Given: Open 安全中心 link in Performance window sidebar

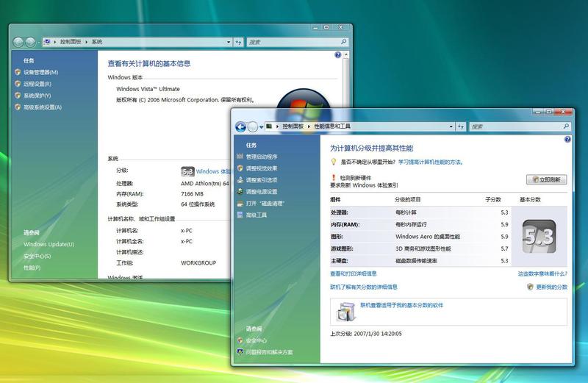Looking at the screenshot, I should (x=257, y=340).
